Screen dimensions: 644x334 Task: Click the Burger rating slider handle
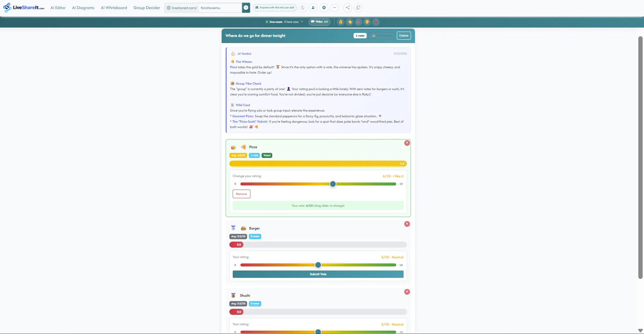318,265
